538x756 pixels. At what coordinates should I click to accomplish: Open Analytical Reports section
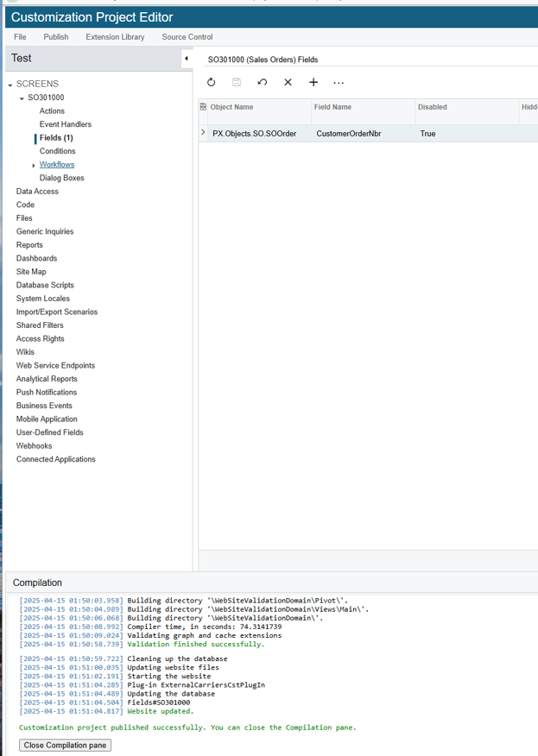pyautogui.click(x=47, y=379)
